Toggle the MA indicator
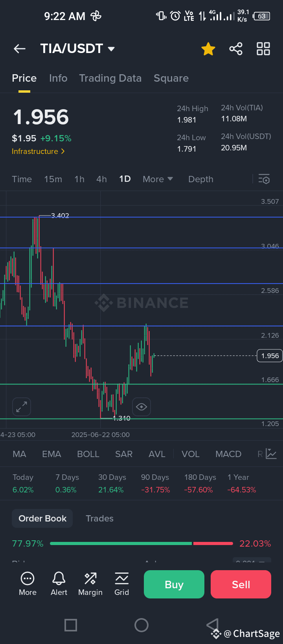283x644 pixels. coord(19,454)
